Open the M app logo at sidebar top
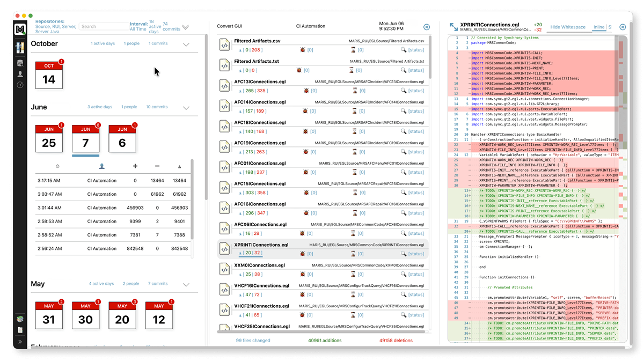644x362 pixels. click(x=20, y=29)
